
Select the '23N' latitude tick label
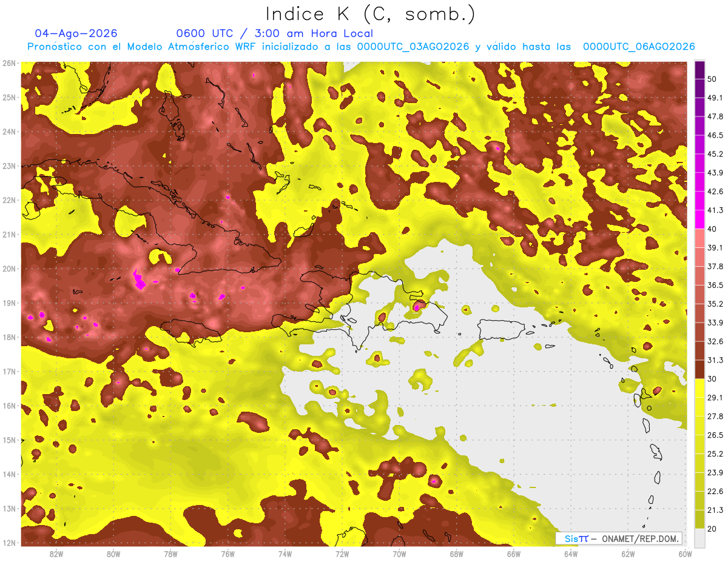coord(9,166)
